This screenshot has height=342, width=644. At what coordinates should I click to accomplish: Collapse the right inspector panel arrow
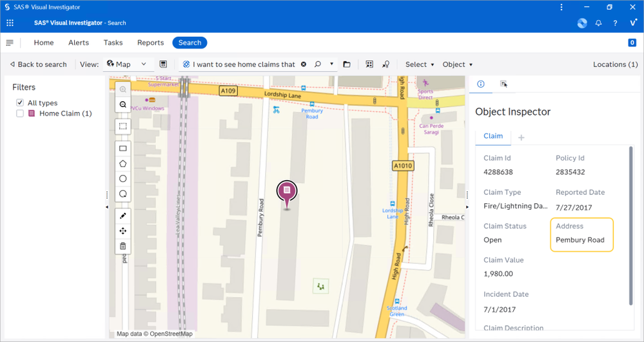(x=467, y=206)
